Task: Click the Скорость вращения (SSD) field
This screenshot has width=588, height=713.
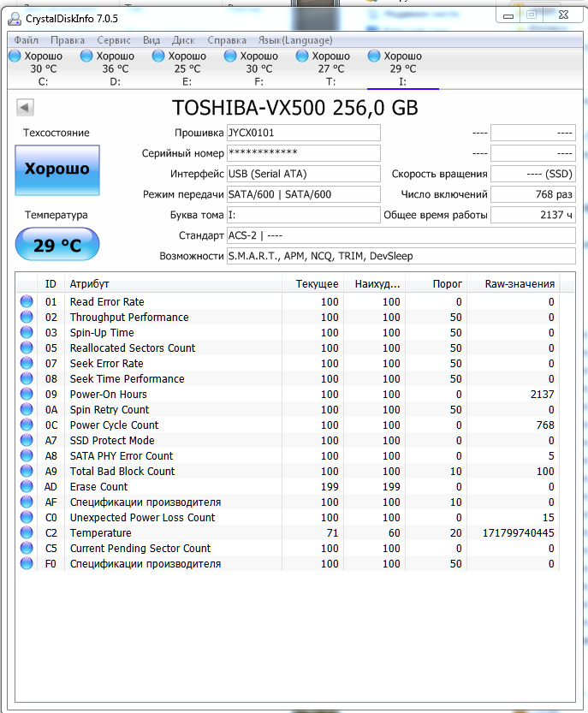Action: point(533,174)
